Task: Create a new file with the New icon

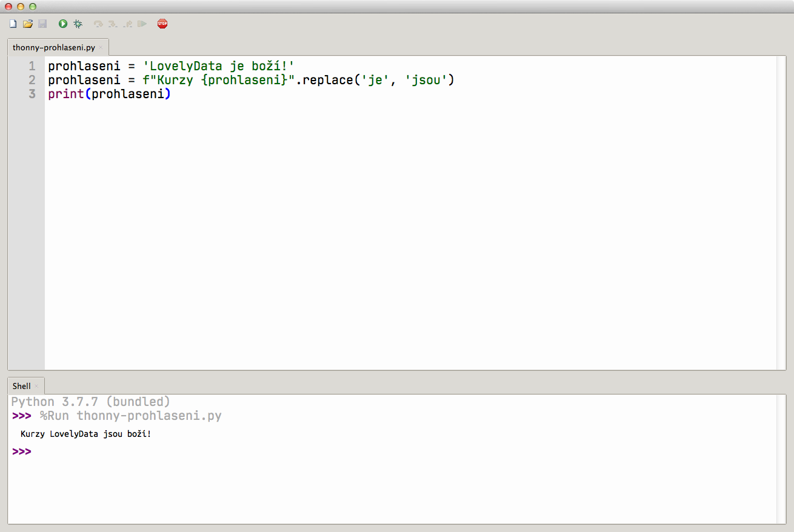Action: click(x=13, y=24)
